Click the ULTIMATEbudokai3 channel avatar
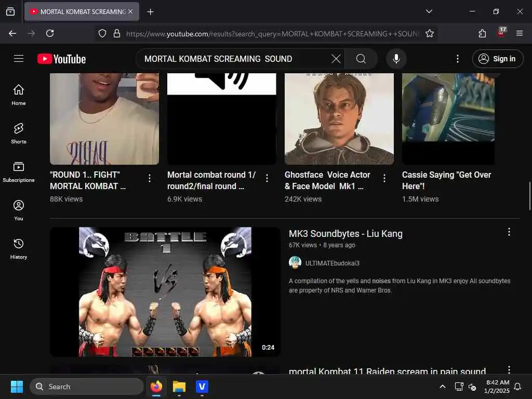 click(295, 262)
